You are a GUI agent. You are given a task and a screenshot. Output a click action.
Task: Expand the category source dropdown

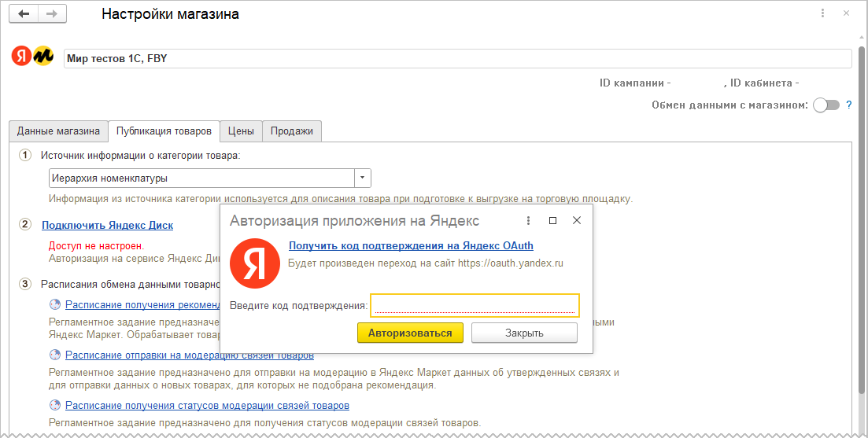pyautogui.click(x=363, y=178)
